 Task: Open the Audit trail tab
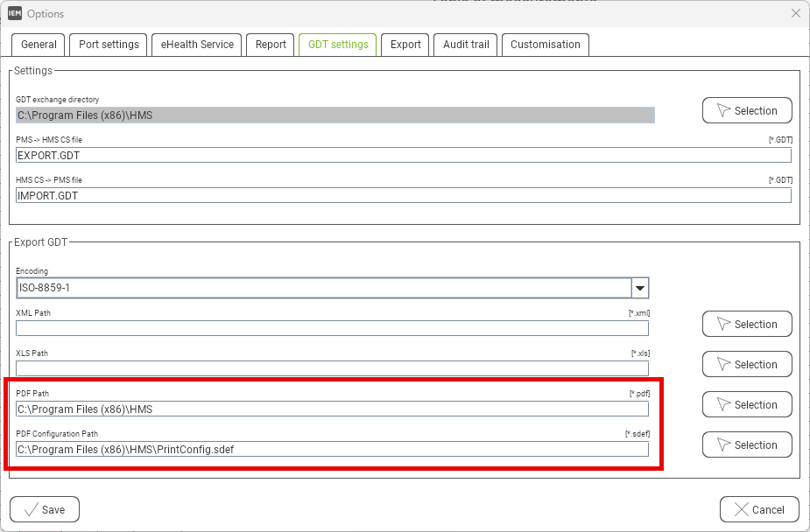pyautogui.click(x=466, y=45)
